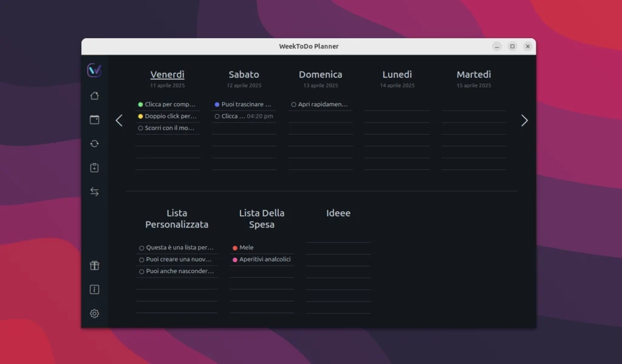Go to previous days with left chevron

(x=119, y=121)
